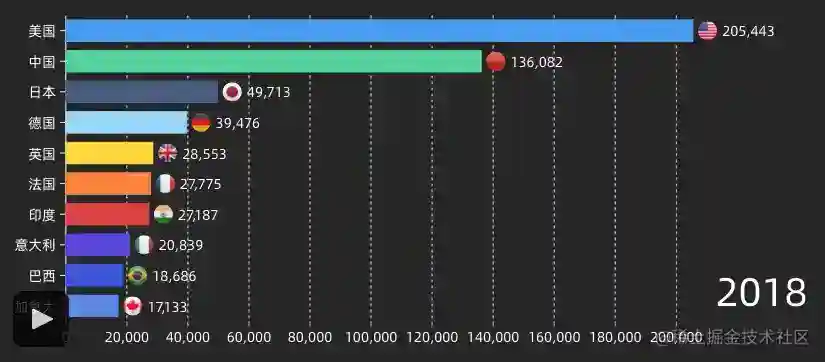Select the red 印度 bar
825x362 pixels.
point(107,214)
